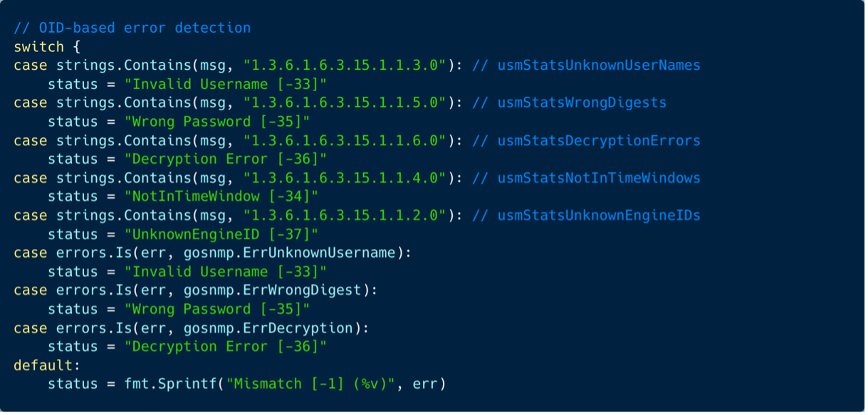This screenshot has height=415, width=868.
Task: Click the "NotInTimeWindow [-34]" string
Action: 221,196
